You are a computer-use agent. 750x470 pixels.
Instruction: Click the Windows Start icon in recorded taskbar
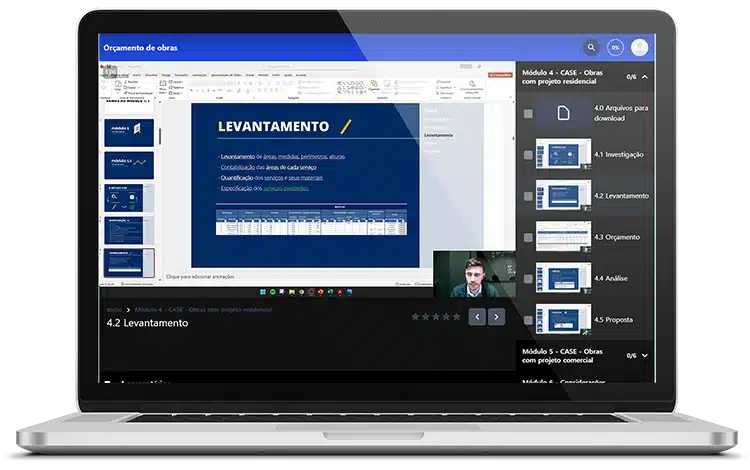click(x=263, y=292)
